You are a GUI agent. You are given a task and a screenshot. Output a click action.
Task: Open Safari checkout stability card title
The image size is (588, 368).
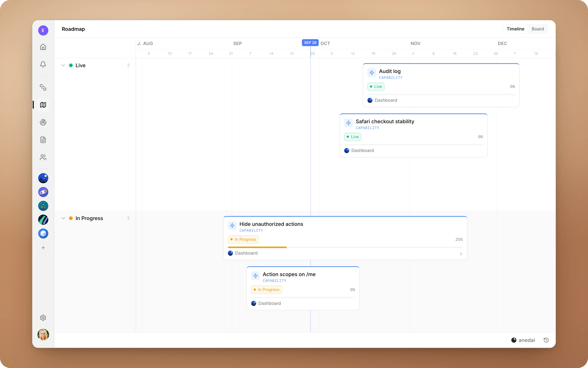pos(385,121)
